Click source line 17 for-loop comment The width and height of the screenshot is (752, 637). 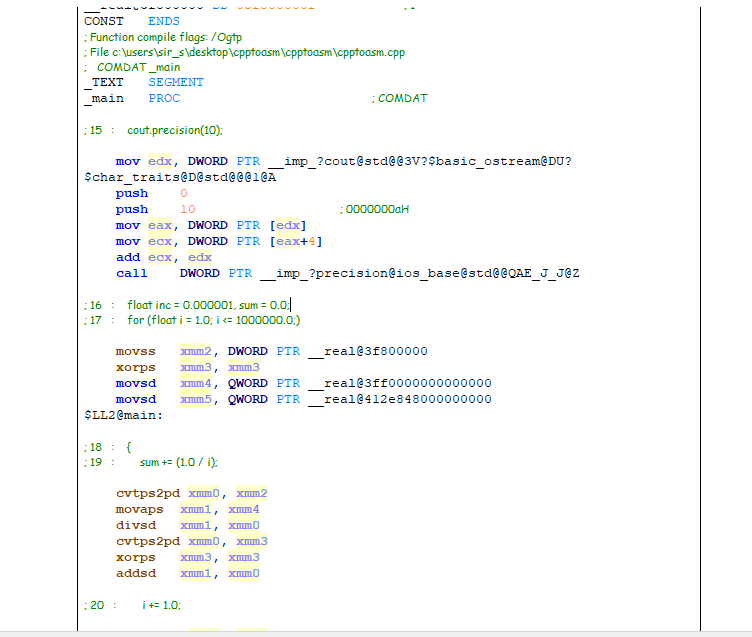(x=192, y=320)
